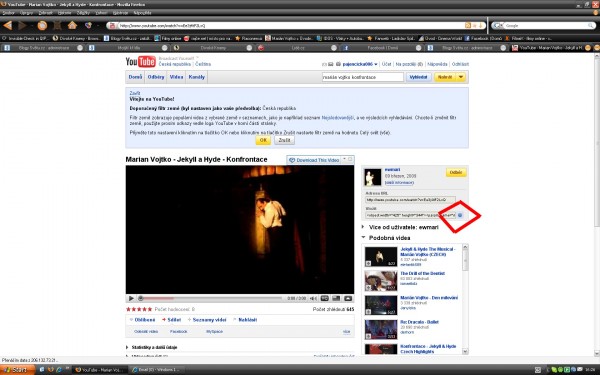Click the Adresa URL field
Screen dimensions: 600x375
point(410,200)
